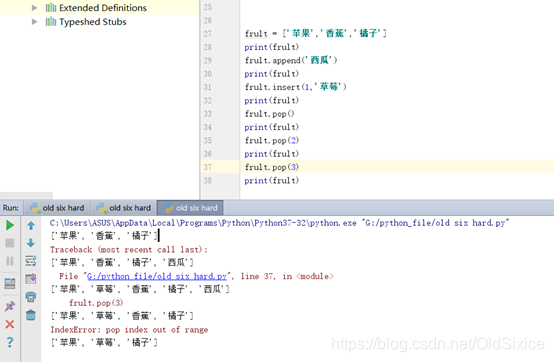
Task: Click the frult.pop(2) code on line 35
Action: [272, 141]
